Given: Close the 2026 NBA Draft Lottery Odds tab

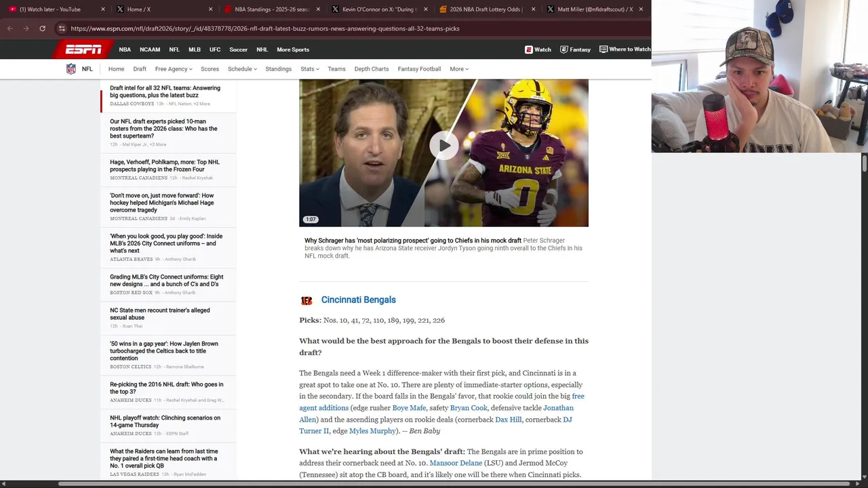Looking at the screenshot, I should [533, 9].
